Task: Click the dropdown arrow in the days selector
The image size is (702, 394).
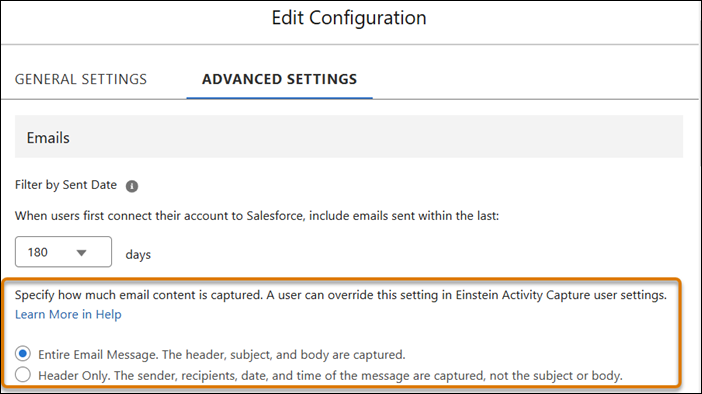Action: coord(81,253)
